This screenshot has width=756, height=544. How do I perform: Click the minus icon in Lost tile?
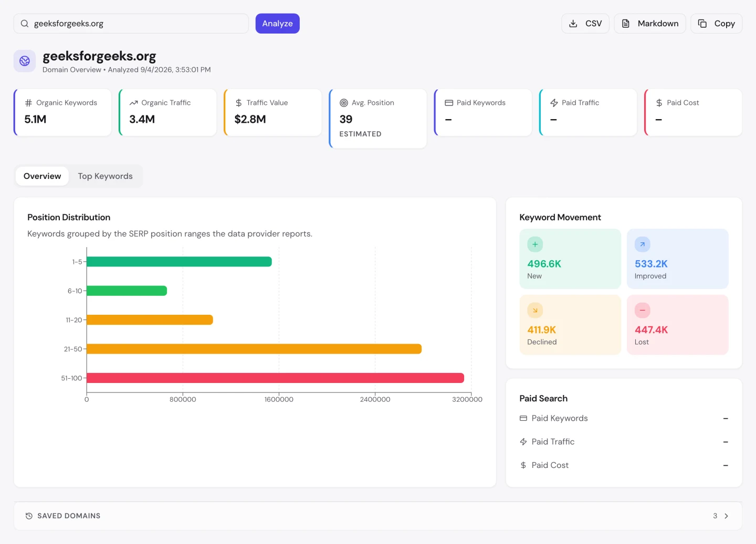click(642, 311)
